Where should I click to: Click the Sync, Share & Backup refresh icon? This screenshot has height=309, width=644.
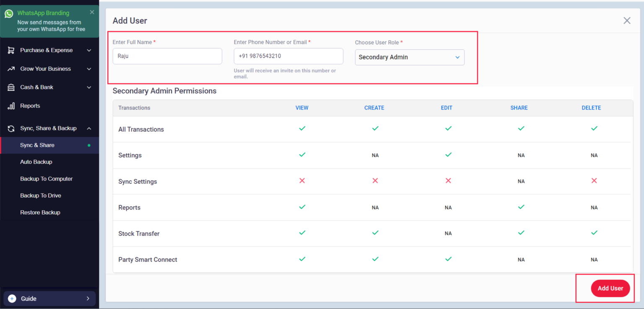pyautogui.click(x=11, y=128)
